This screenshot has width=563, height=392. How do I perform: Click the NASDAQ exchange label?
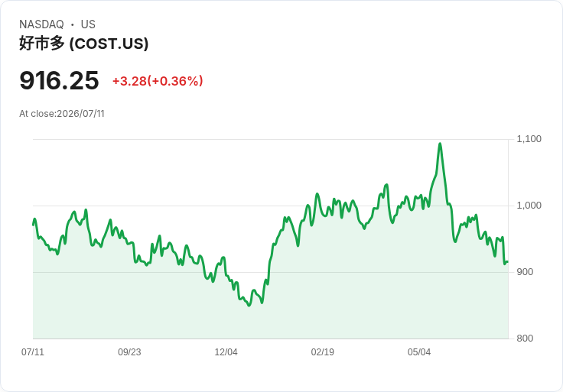[x=41, y=24]
